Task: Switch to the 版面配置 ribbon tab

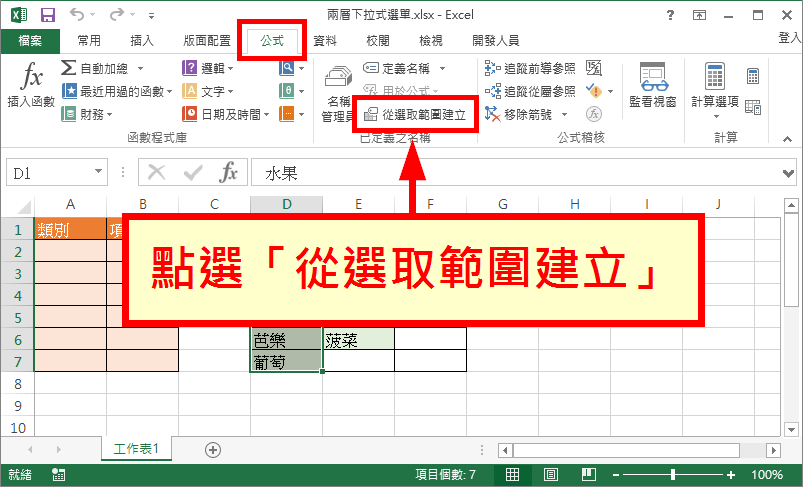Action: coord(207,40)
